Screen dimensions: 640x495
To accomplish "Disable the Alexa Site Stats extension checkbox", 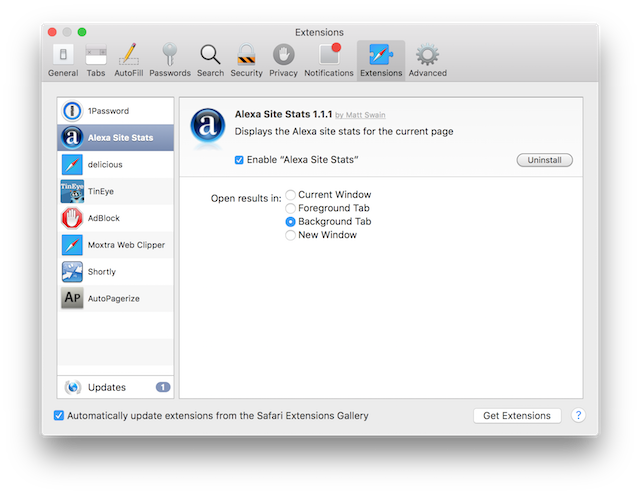I will pyautogui.click(x=239, y=160).
